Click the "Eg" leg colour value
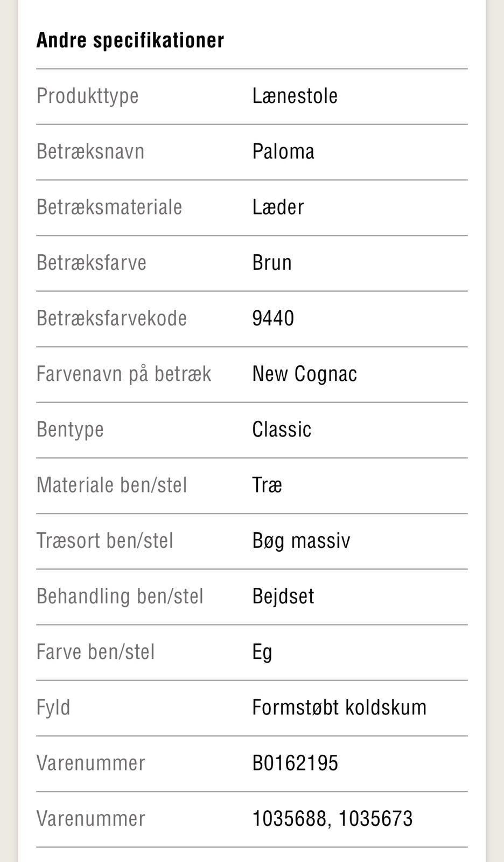The image size is (504, 862). [262, 652]
